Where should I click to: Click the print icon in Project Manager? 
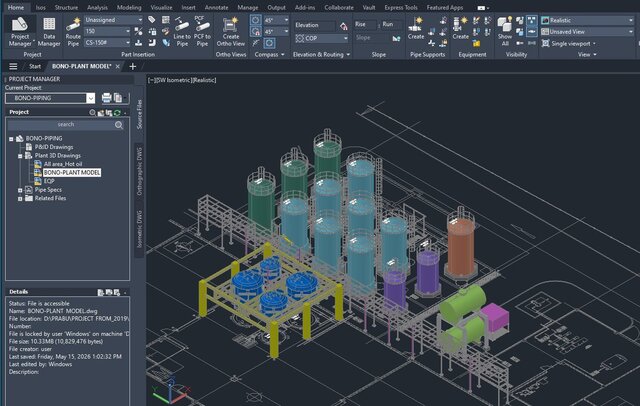click(107, 98)
